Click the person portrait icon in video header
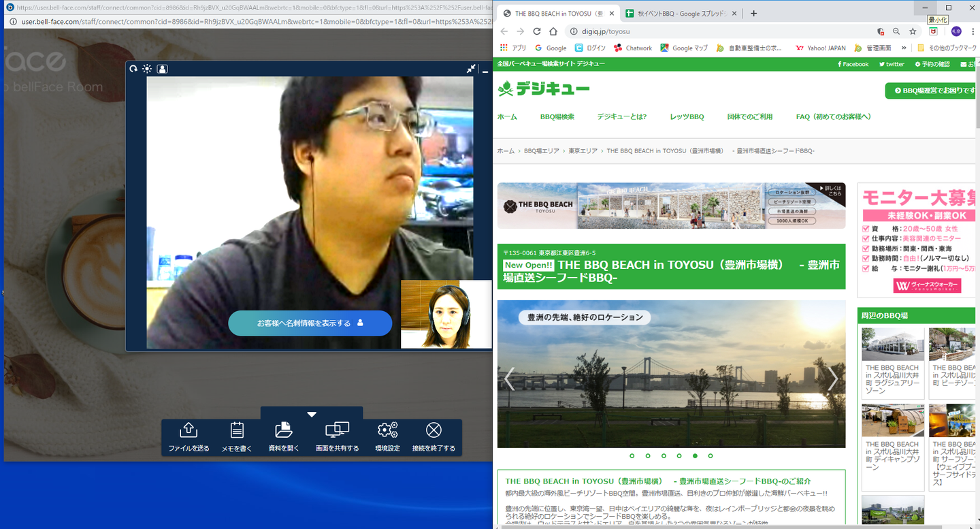 (x=162, y=69)
